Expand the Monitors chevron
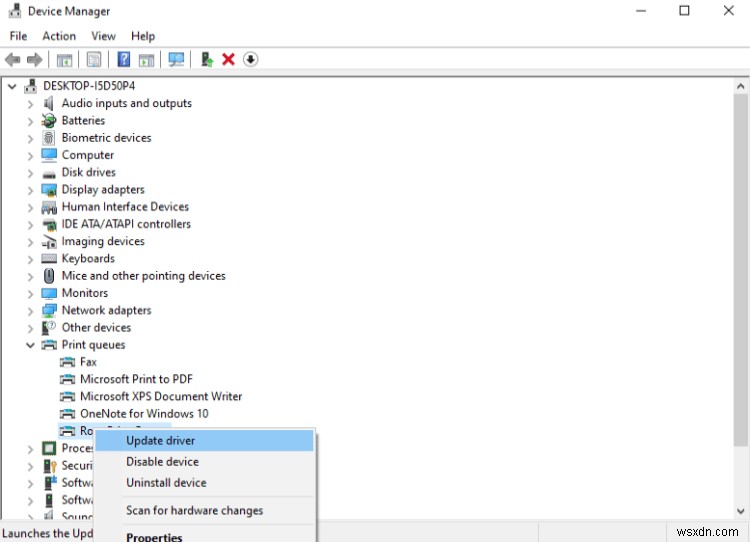The height and width of the screenshot is (542, 750). [30, 294]
